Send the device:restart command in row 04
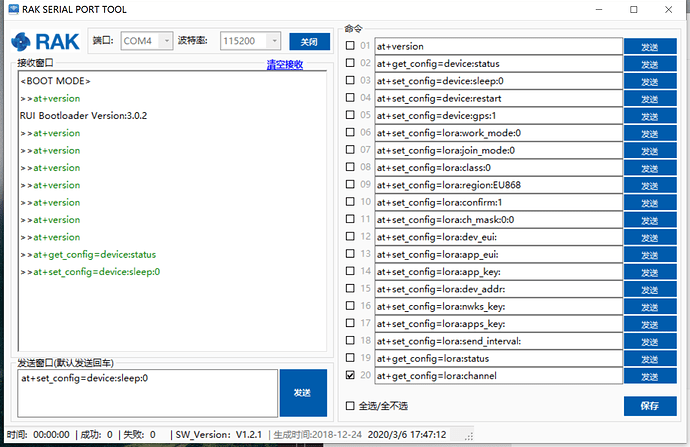 [649, 98]
